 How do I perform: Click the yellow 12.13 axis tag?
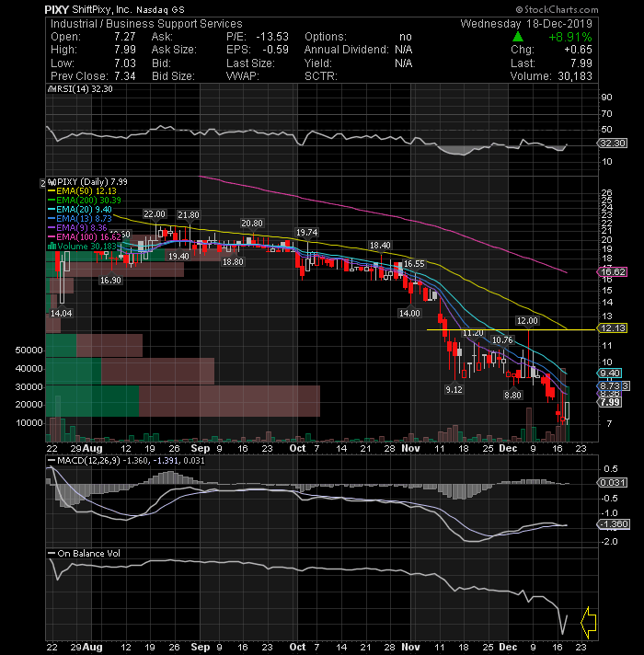click(x=612, y=328)
